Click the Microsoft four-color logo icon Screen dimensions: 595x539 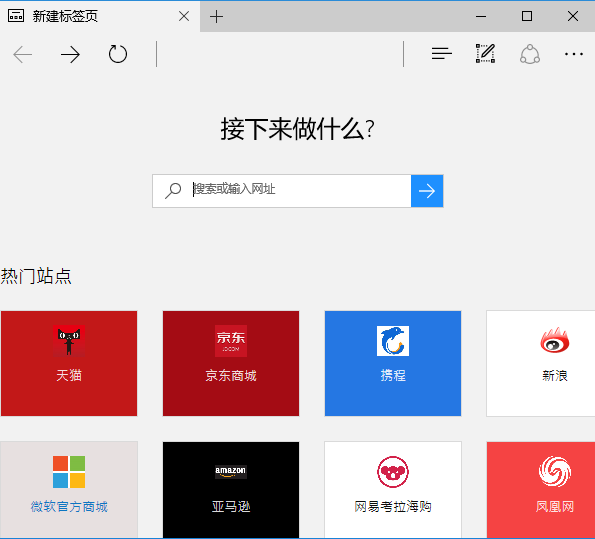69,472
